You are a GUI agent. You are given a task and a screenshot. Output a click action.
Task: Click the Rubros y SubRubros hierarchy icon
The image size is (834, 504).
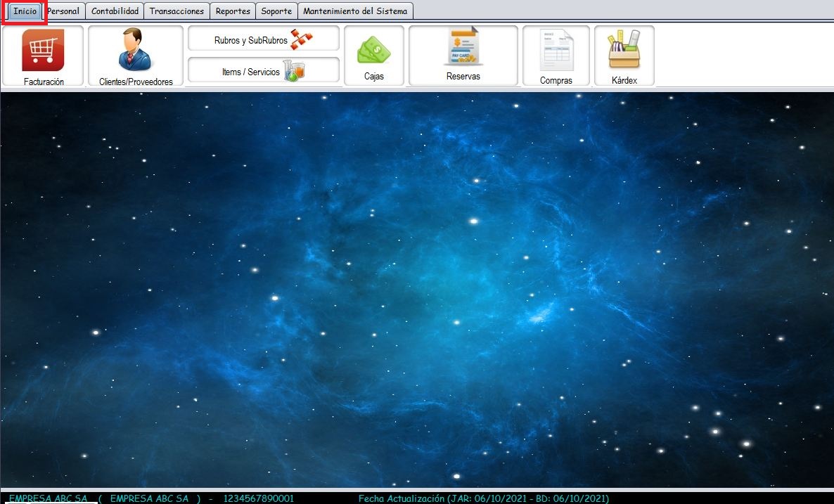(x=302, y=39)
